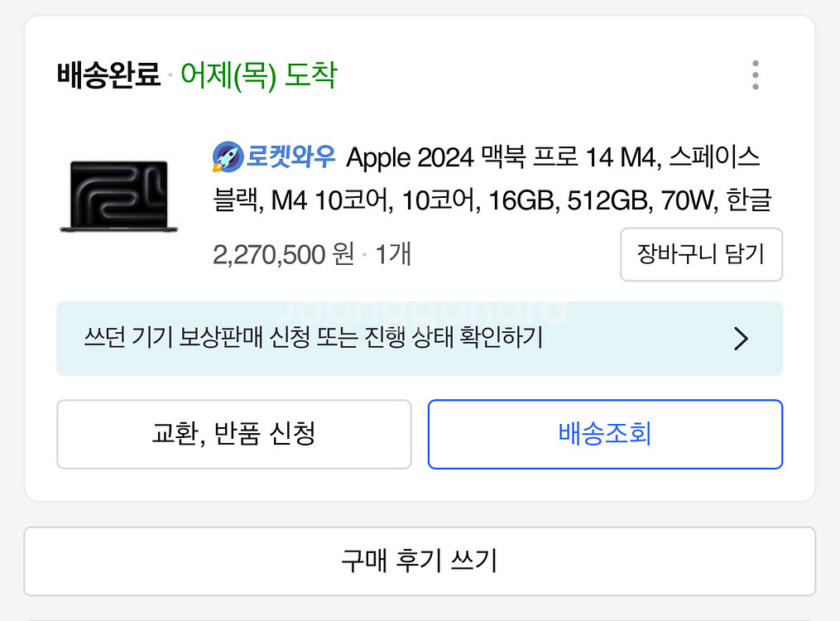Click the rocket icon in the 로켓와우 badge
The width and height of the screenshot is (840, 621).
tap(227, 156)
